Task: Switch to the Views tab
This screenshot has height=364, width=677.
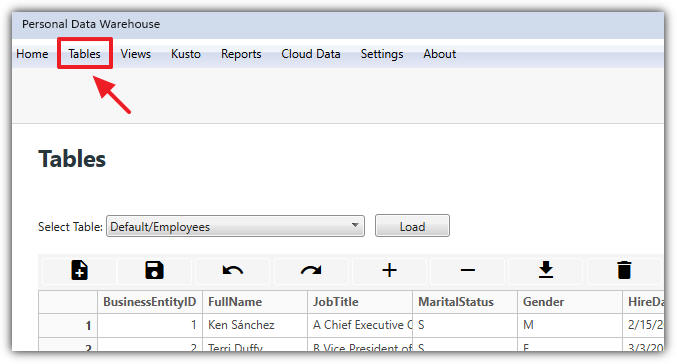Action: 136,54
